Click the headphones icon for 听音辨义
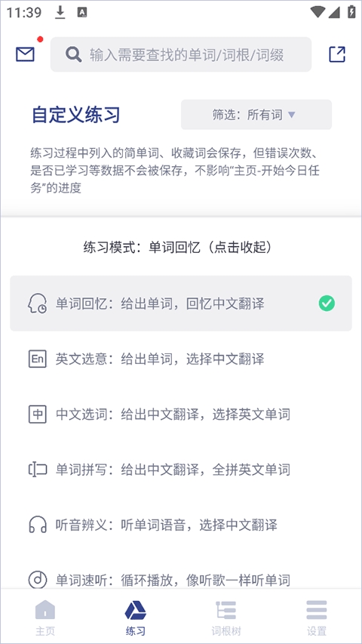362x644 pixels. [x=38, y=525]
